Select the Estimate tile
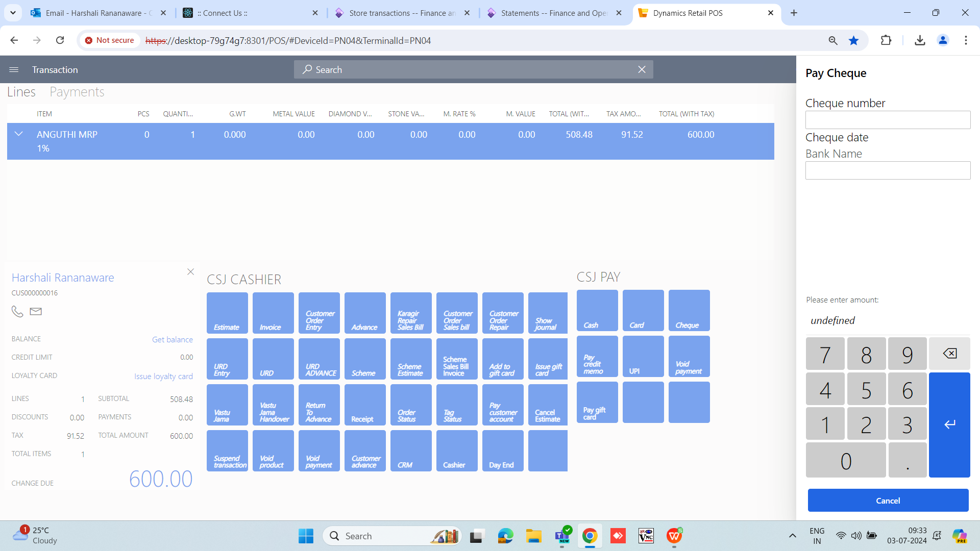This screenshot has width=980, height=551. (227, 313)
